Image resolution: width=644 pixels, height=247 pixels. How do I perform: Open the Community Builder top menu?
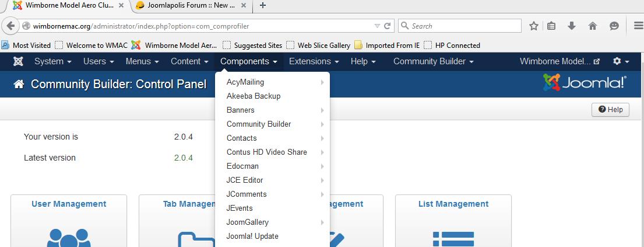[x=433, y=61]
